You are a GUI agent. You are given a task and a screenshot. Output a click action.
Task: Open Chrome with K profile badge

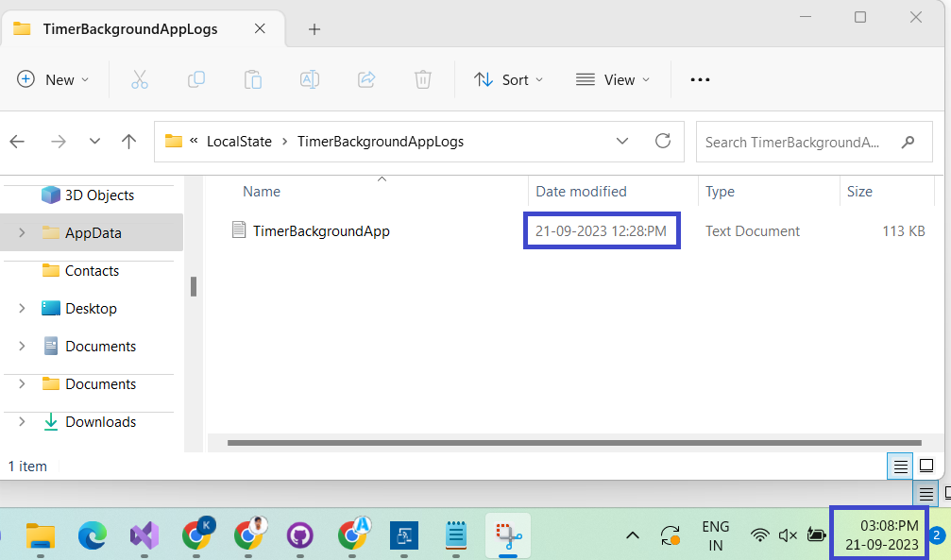click(x=197, y=535)
